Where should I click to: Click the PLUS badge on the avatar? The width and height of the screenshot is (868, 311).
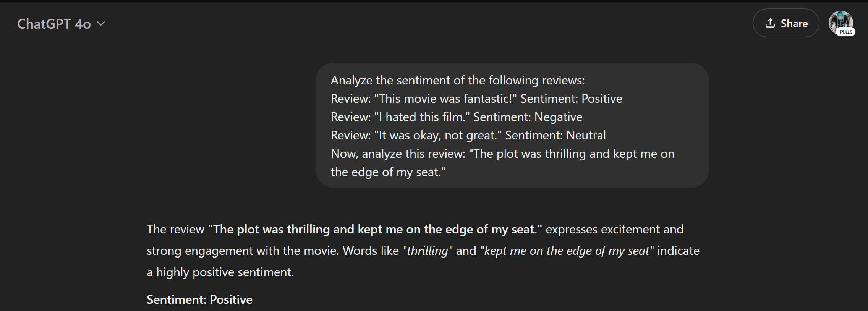pos(845,32)
